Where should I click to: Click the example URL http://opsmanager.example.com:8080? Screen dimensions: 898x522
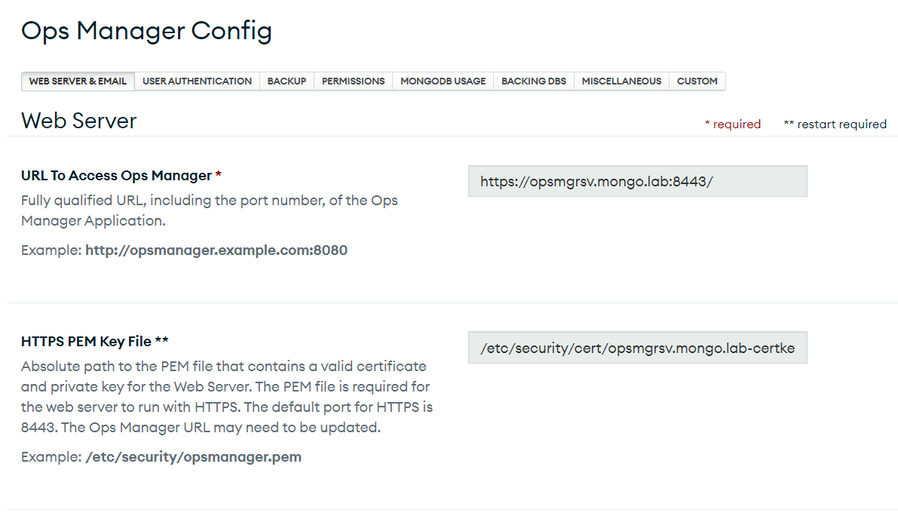(x=216, y=250)
